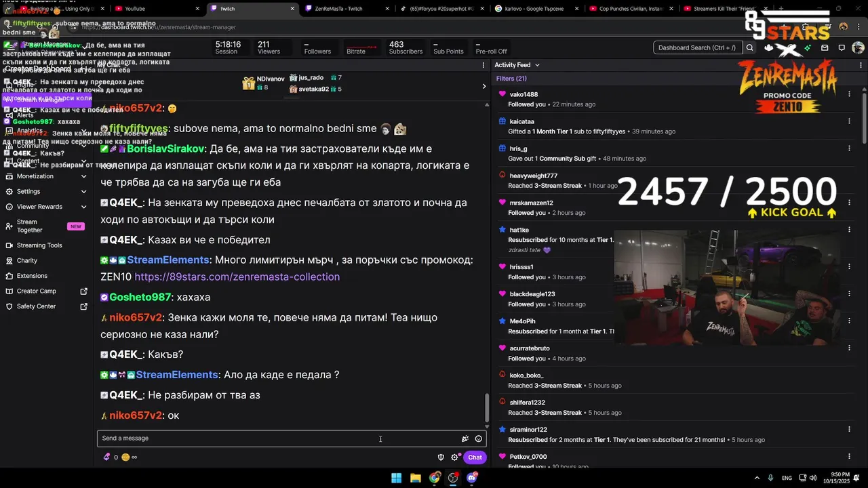
Task: Close the active Twitch tab
Action: tap(292, 9)
